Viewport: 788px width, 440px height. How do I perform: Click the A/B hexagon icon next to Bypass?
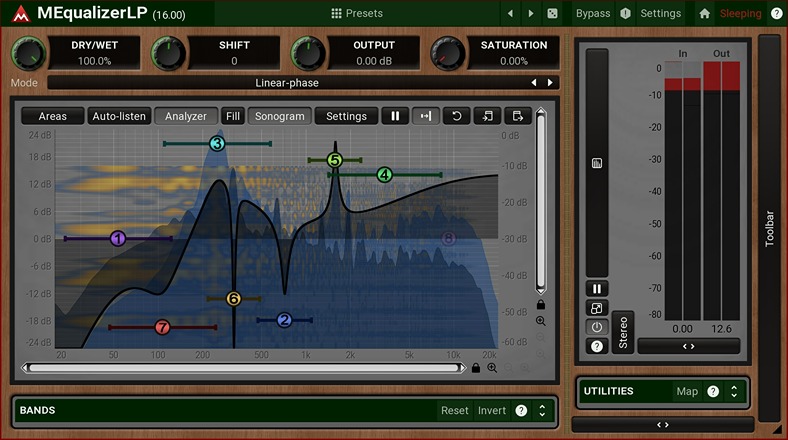(625, 14)
